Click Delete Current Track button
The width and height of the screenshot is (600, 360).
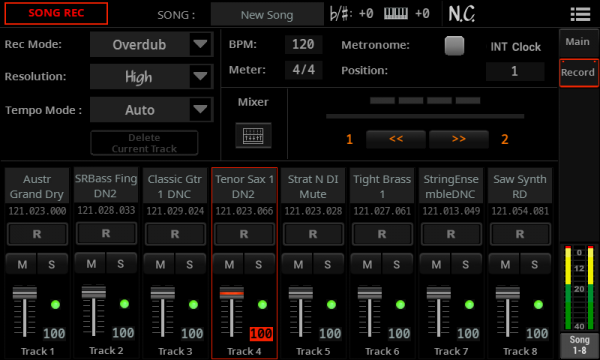tap(144, 143)
